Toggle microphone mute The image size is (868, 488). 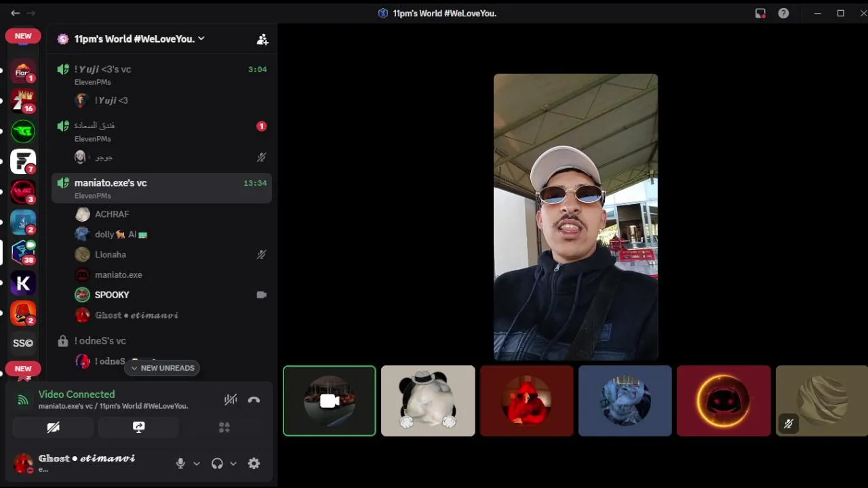[180, 464]
